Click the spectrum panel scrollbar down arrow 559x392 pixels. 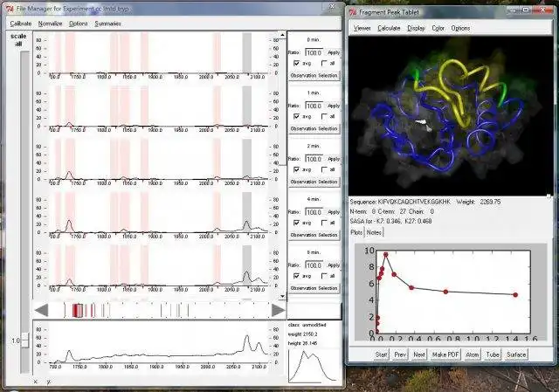282,296
